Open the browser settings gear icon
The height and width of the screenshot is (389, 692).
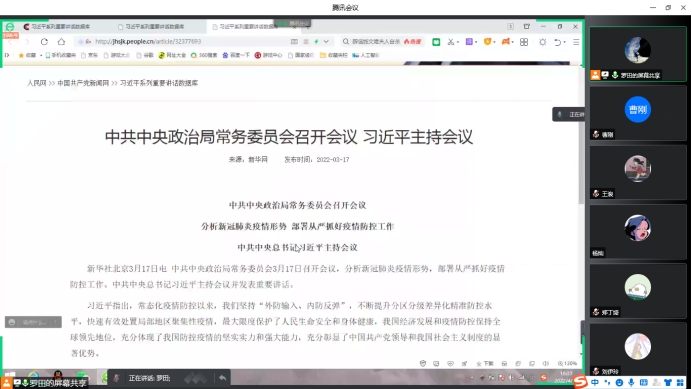pyautogui.click(x=542, y=42)
